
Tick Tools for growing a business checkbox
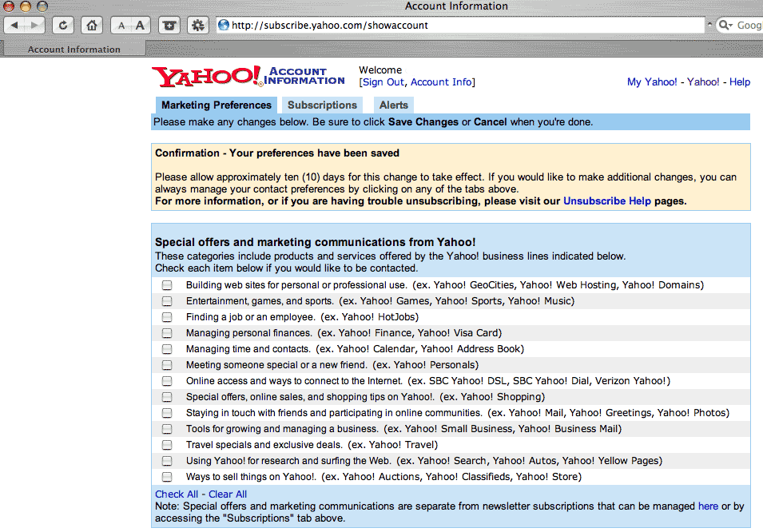tap(167, 429)
